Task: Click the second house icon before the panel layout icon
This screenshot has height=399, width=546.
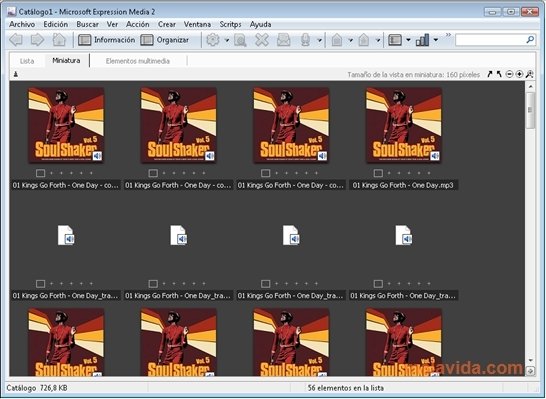Action: [364, 40]
